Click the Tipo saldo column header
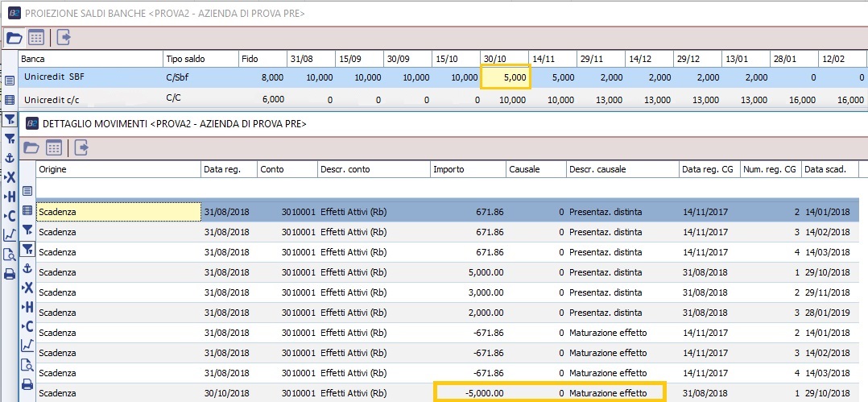Image resolution: width=868 pixels, height=402 pixels. [201, 59]
